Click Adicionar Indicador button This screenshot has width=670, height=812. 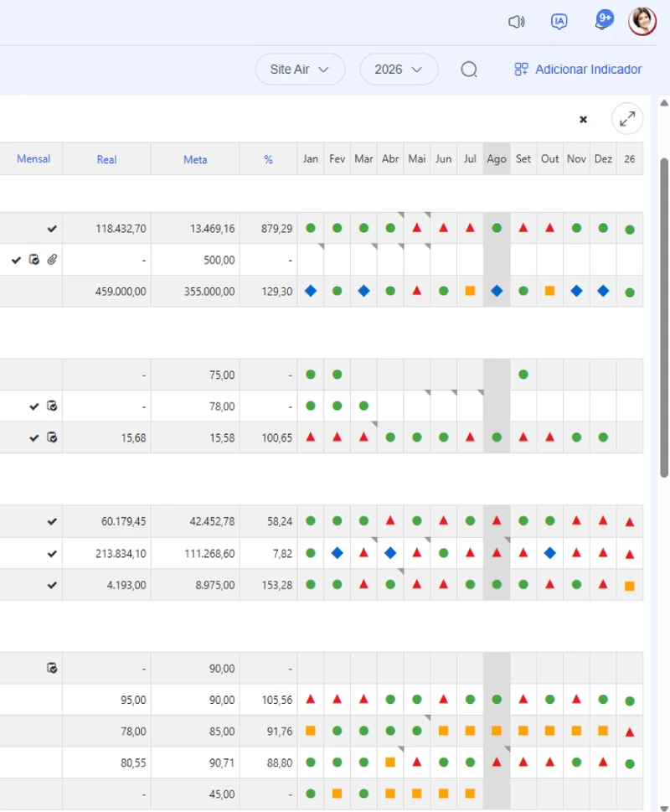point(578,70)
